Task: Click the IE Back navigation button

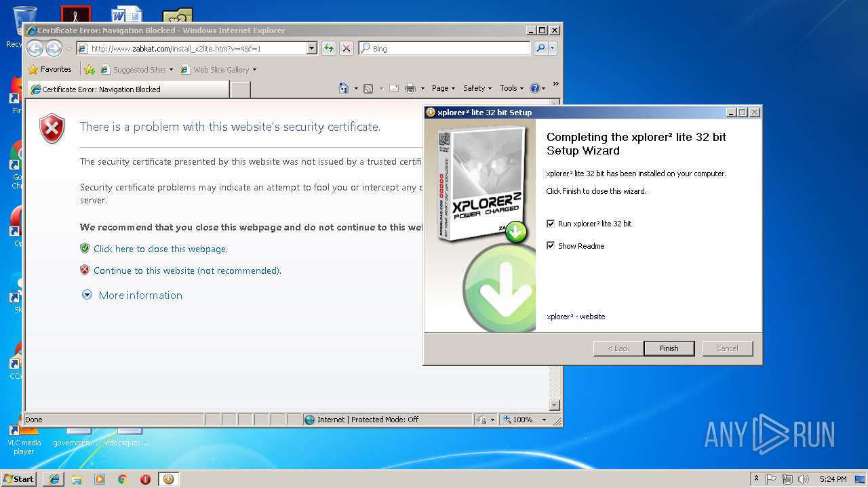Action: (35, 48)
